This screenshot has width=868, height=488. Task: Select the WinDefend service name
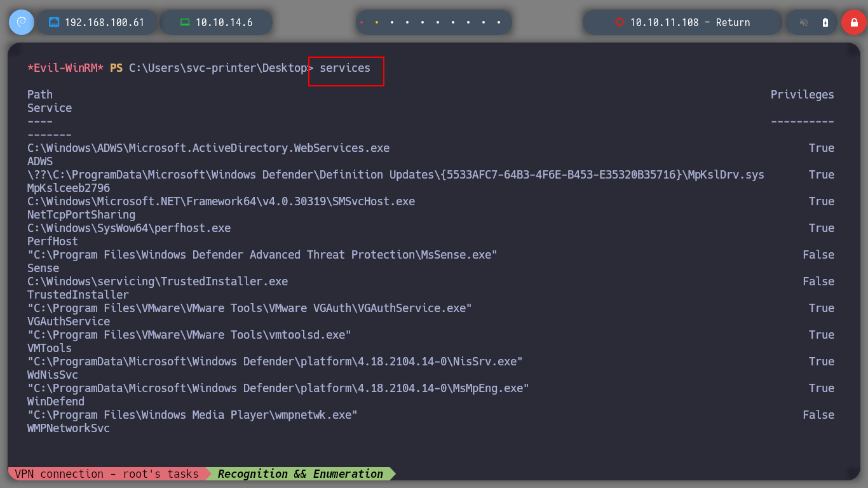pos(56,402)
